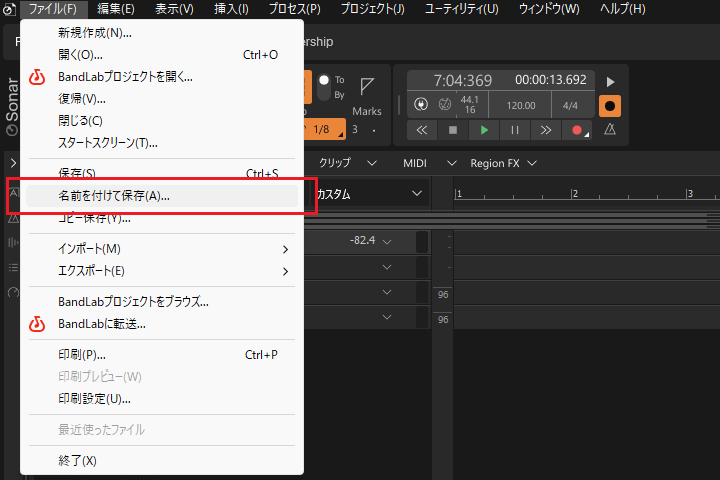Toggle the metronome icon beside transport

[610, 130]
